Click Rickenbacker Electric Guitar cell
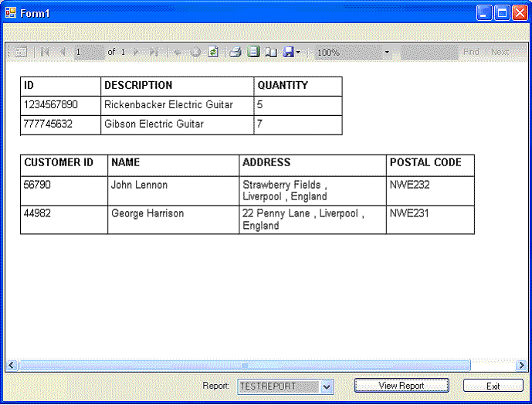 pos(177,106)
